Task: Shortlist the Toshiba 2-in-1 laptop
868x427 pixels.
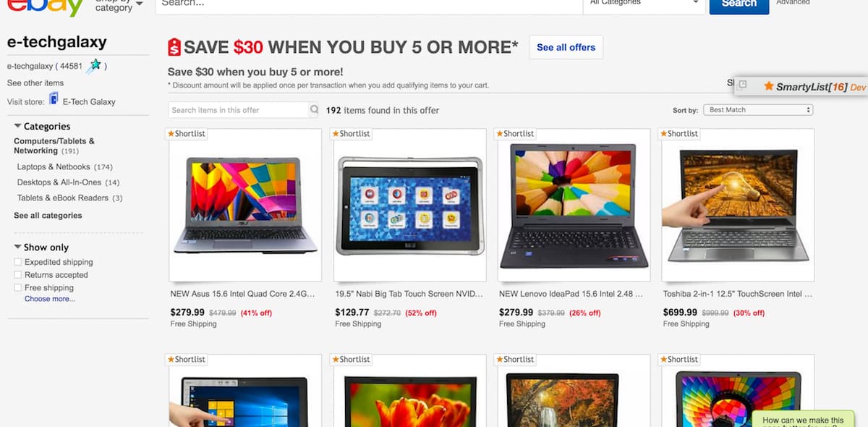Action: (x=679, y=134)
